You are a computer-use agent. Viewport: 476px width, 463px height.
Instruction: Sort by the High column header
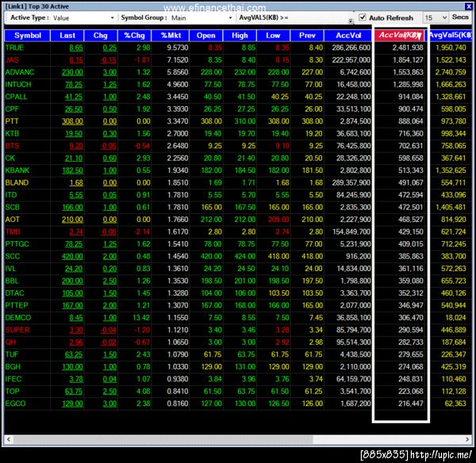point(240,36)
